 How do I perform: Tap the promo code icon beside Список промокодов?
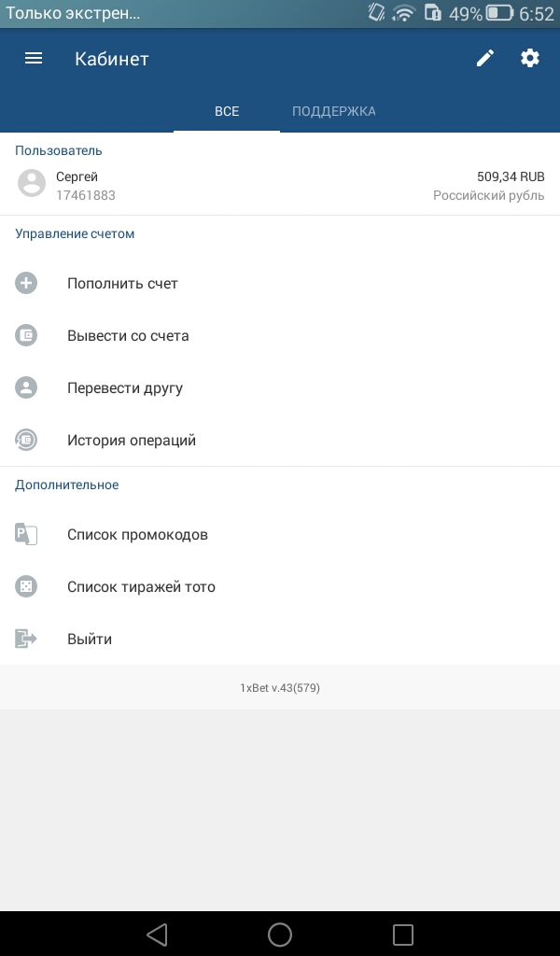(x=26, y=534)
